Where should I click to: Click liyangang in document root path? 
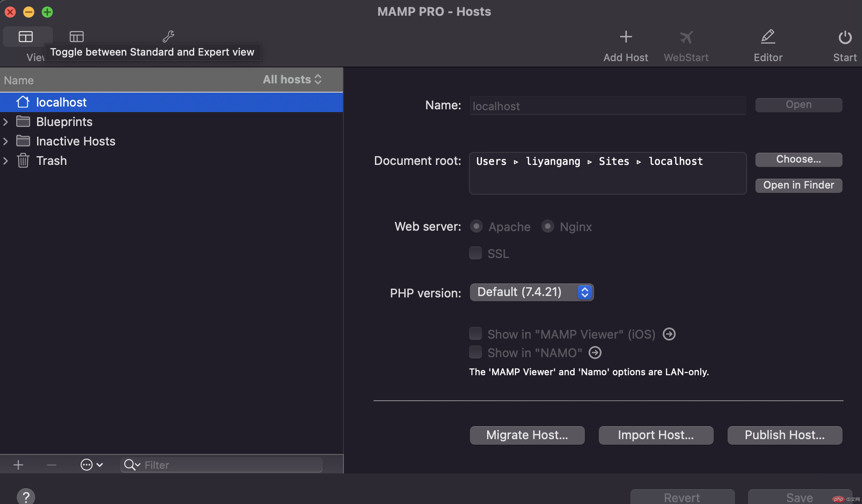[553, 161]
